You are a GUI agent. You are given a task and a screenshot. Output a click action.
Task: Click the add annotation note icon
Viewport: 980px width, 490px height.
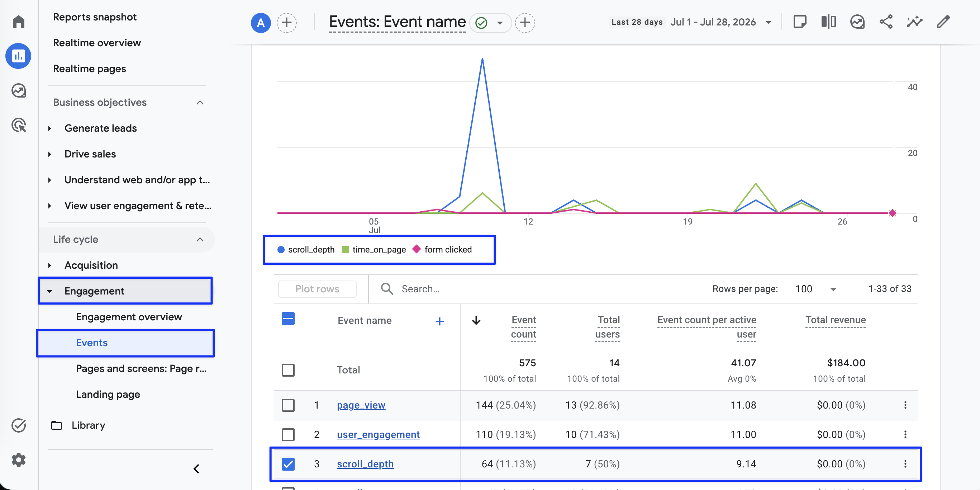click(800, 22)
